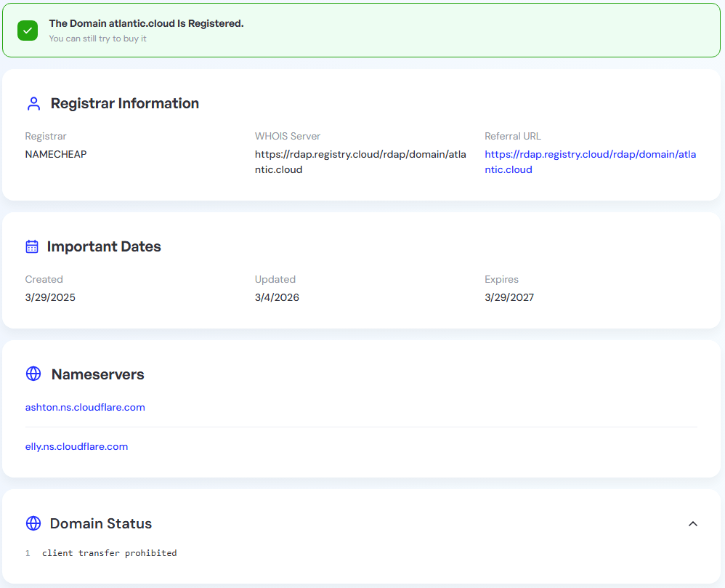
Task: Click the Important Dates heading
Action: pos(104,246)
